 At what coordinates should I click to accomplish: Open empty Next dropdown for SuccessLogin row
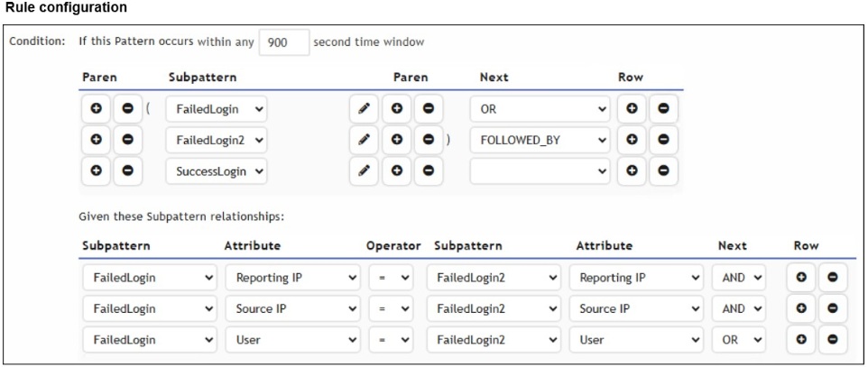pyautogui.click(x=540, y=171)
